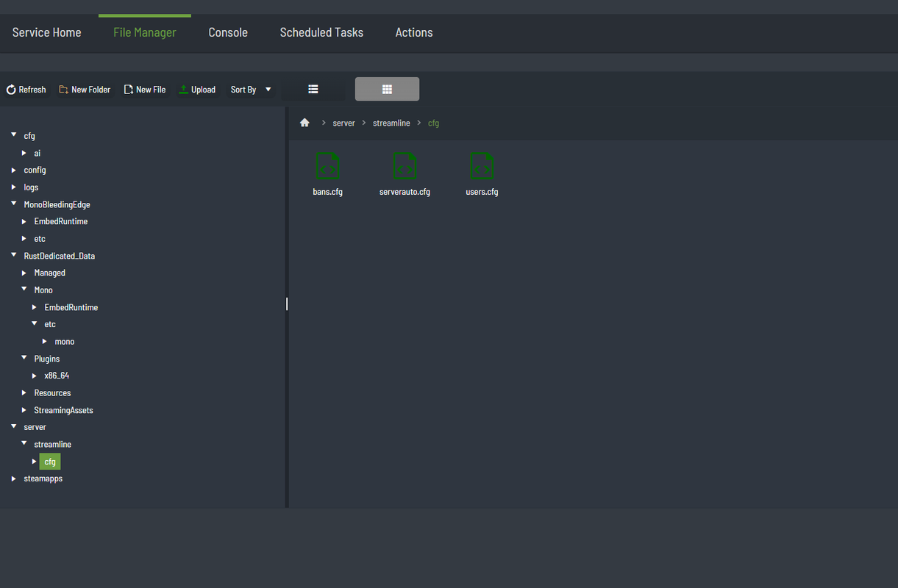Expand the StreamingAssets folder arrow
Screen dimensions: 898x588
click(24, 410)
